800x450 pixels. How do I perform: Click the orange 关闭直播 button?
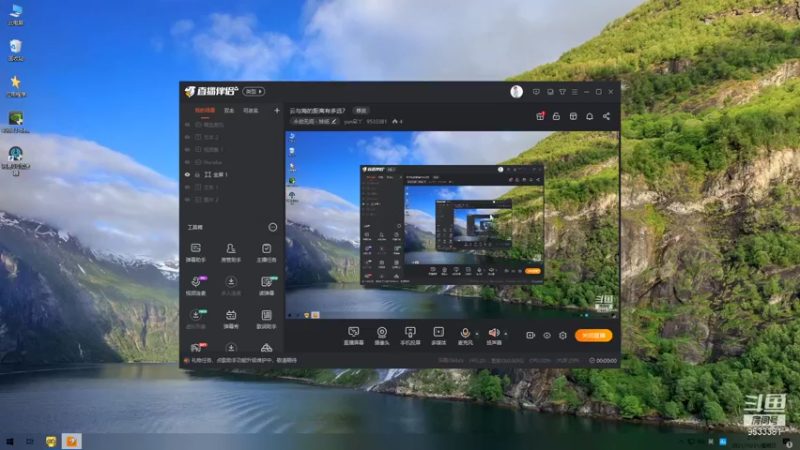click(x=593, y=335)
